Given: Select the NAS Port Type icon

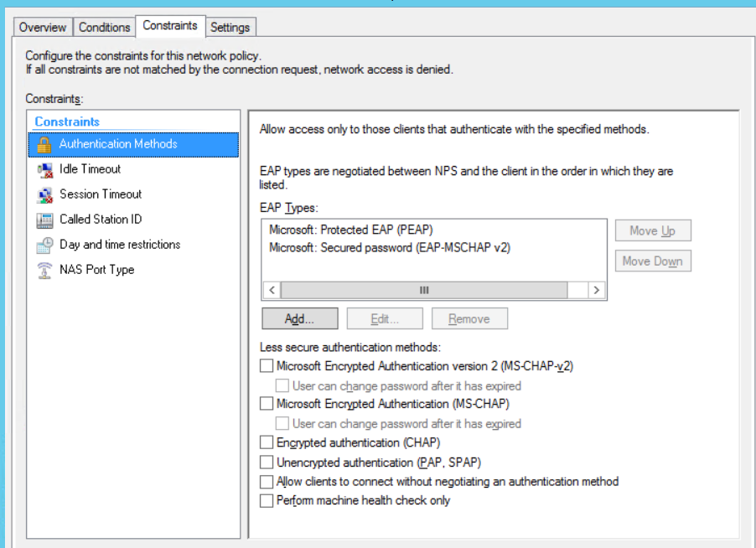Looking at the screenshot, I should coord(44,270).
